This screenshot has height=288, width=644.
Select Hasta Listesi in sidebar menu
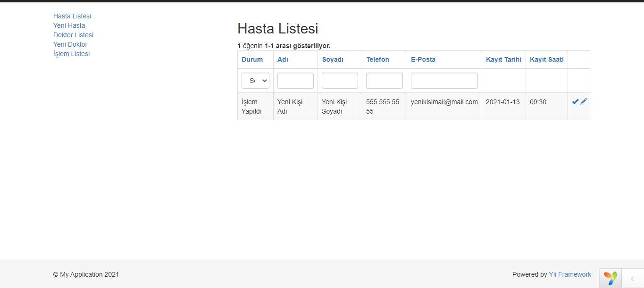(72, 16)
